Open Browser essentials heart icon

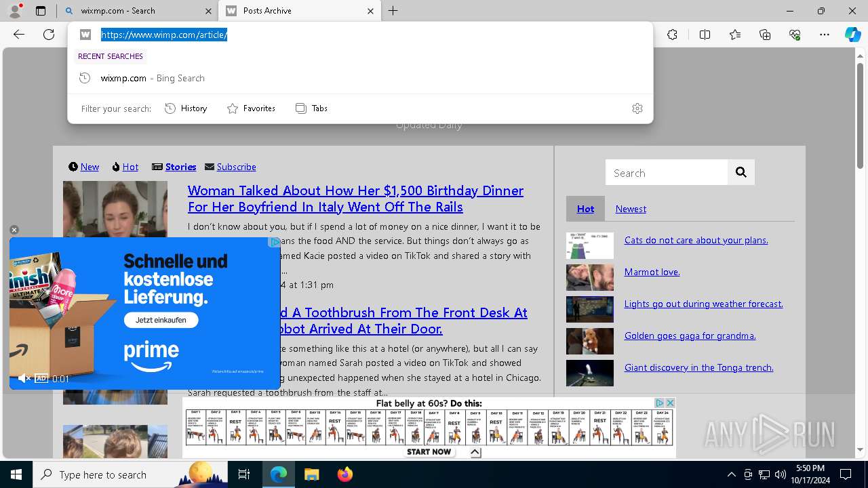[x=795, y=35]
